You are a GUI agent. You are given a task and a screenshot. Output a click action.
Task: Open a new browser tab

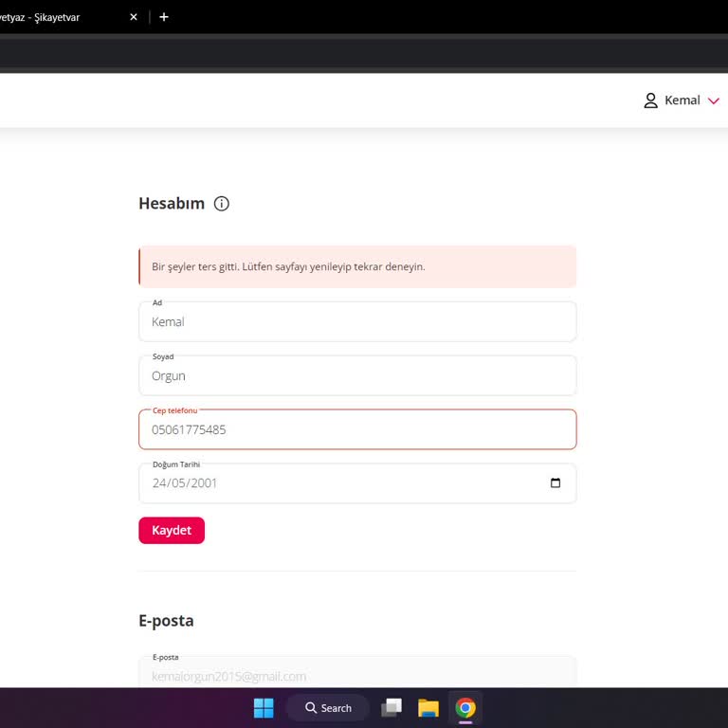[x=164, y=17]
